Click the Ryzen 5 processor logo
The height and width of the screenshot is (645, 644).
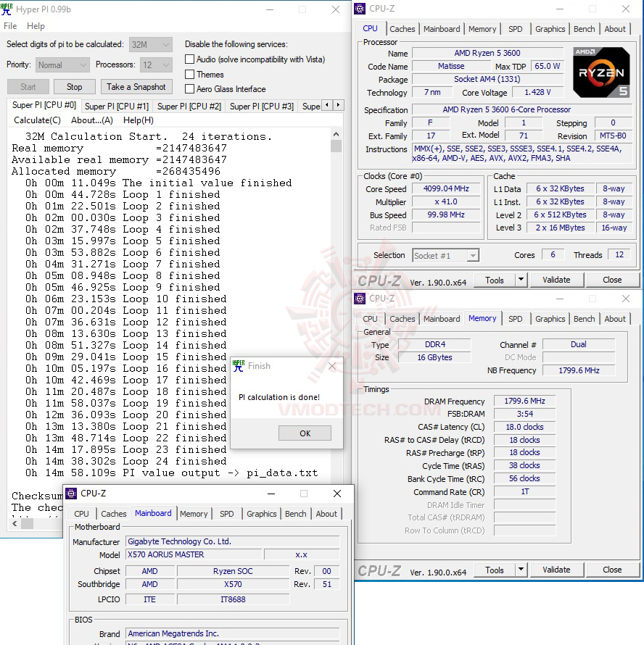coord(601,72)
